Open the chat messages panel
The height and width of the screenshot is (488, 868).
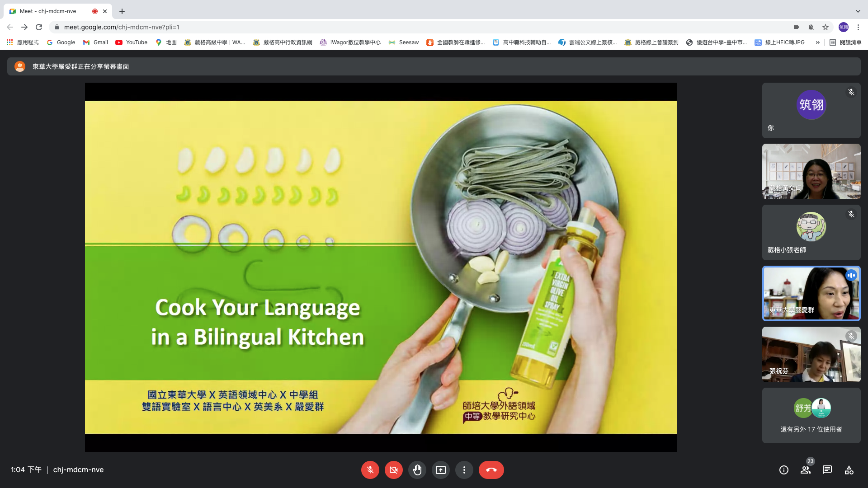(x=827, y=470)
